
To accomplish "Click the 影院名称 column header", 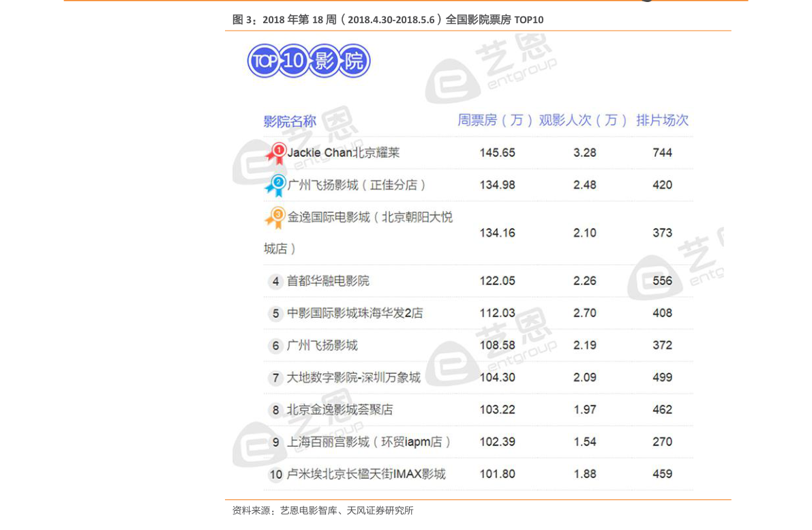I will (290, 121).
